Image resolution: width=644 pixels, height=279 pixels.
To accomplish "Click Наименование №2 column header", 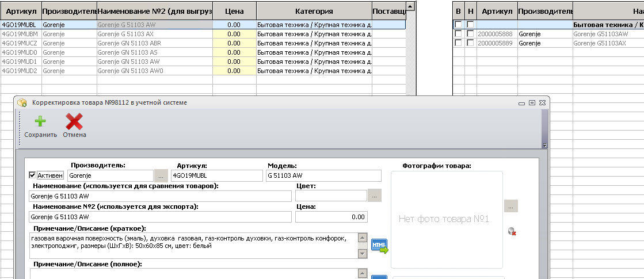I will 155,11.
